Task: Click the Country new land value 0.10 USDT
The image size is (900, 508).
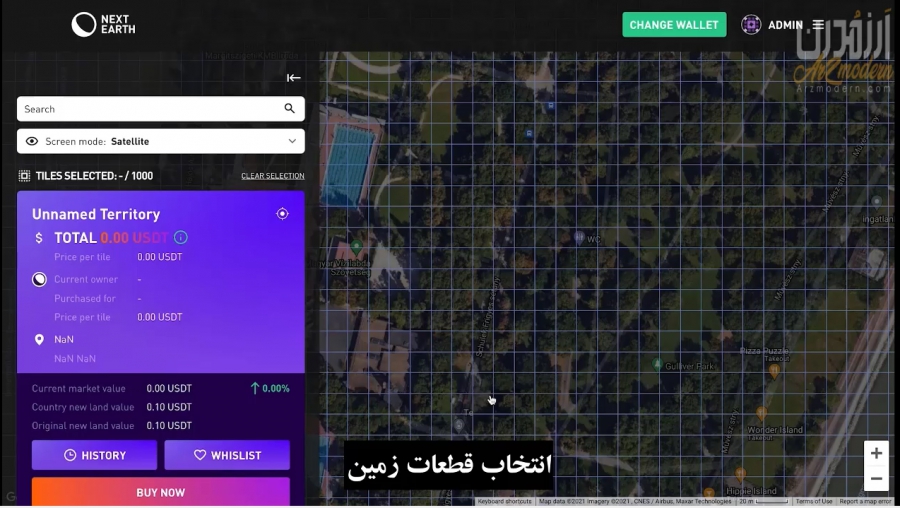Action: tap(169, 407)
